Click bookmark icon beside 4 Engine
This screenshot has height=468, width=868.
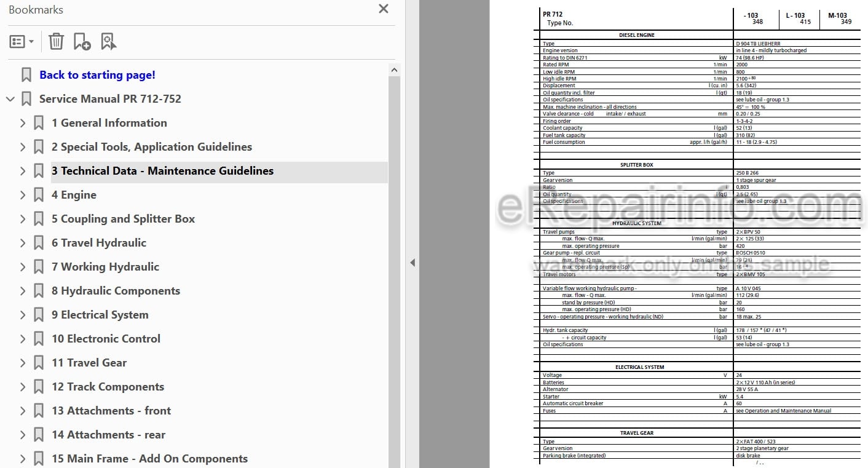(x=39, y=195)
